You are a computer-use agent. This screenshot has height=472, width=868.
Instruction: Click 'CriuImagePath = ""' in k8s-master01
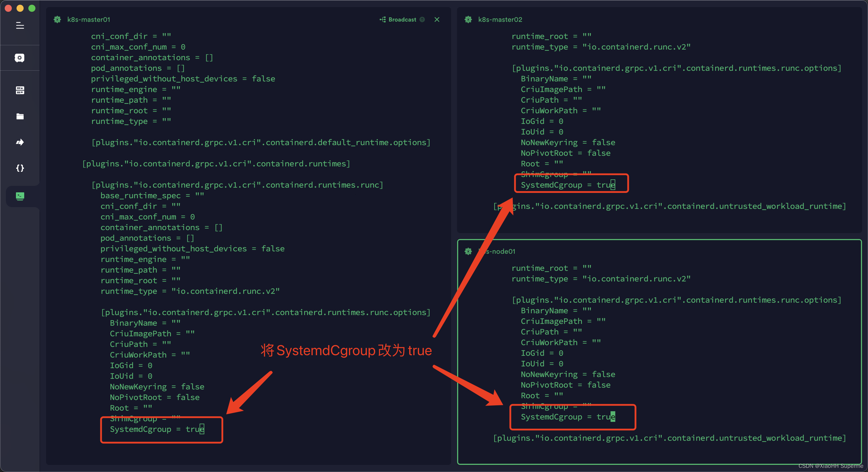[x=152, y=334]
